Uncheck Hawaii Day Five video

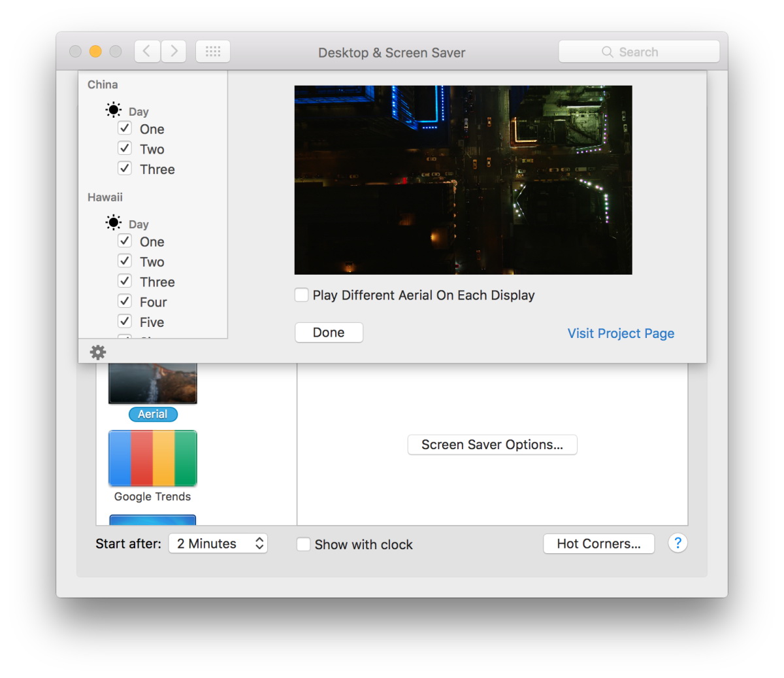pyautogui.click(x=125, y=321)
